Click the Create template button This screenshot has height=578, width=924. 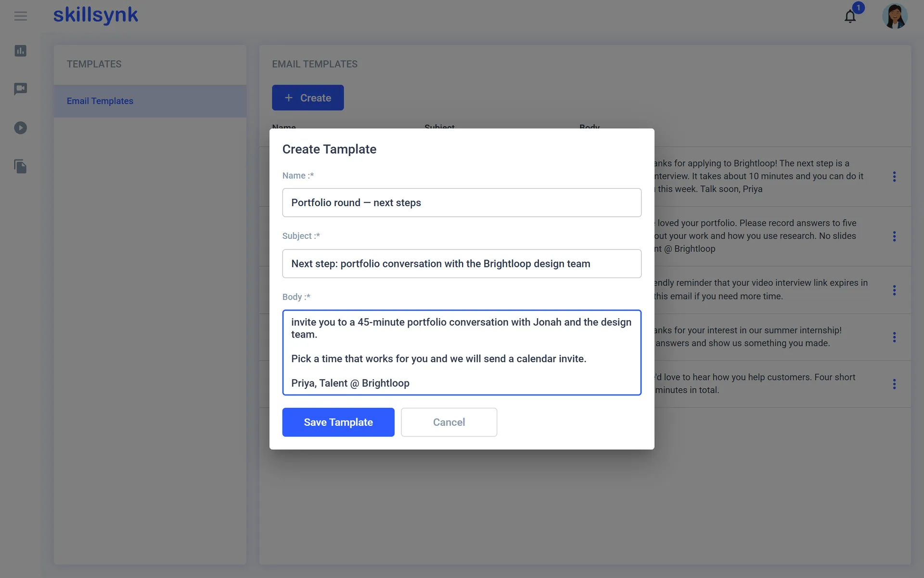coord(308,98)
